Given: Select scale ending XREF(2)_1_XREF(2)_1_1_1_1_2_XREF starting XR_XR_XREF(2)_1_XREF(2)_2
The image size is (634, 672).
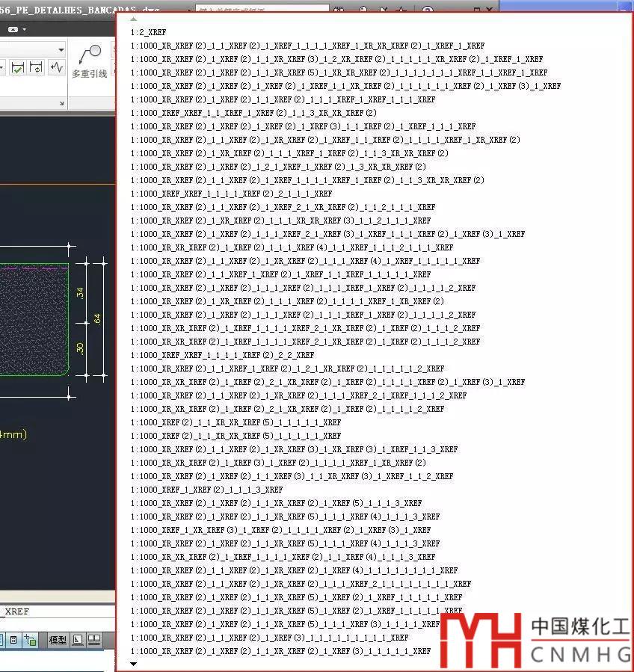Looking at the screenshot, I should [287, 410].
